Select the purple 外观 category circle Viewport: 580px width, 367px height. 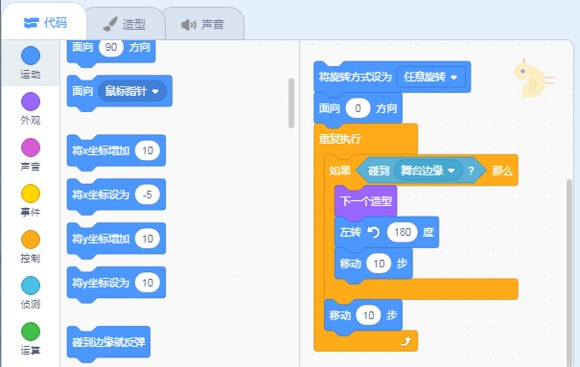click(x=30, y=101)
